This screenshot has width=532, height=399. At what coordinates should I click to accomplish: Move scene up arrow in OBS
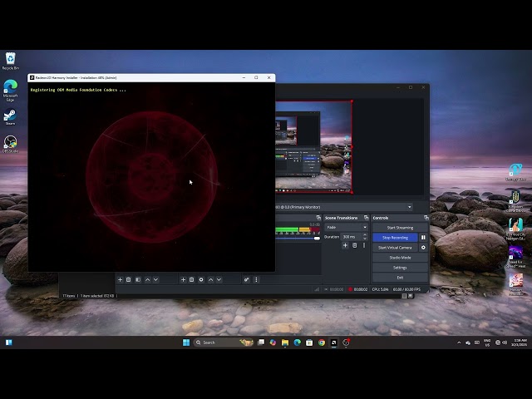coord(147,279)
